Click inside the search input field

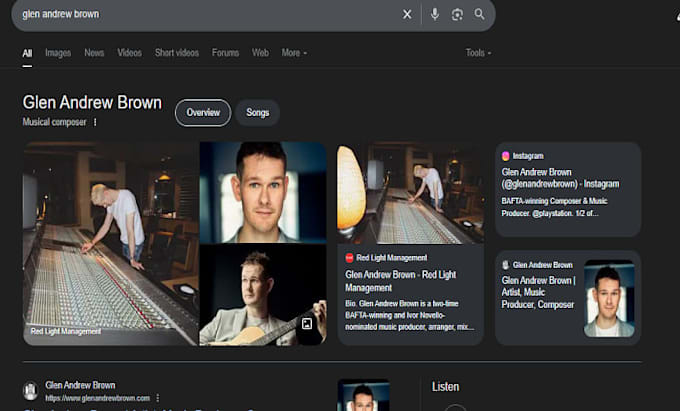208,14
